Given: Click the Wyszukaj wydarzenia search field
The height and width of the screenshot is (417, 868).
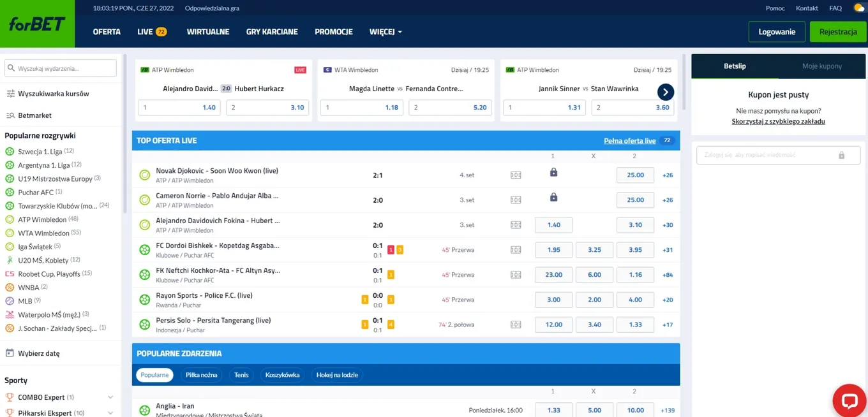Looking at the screenshot, I should 61,68.
